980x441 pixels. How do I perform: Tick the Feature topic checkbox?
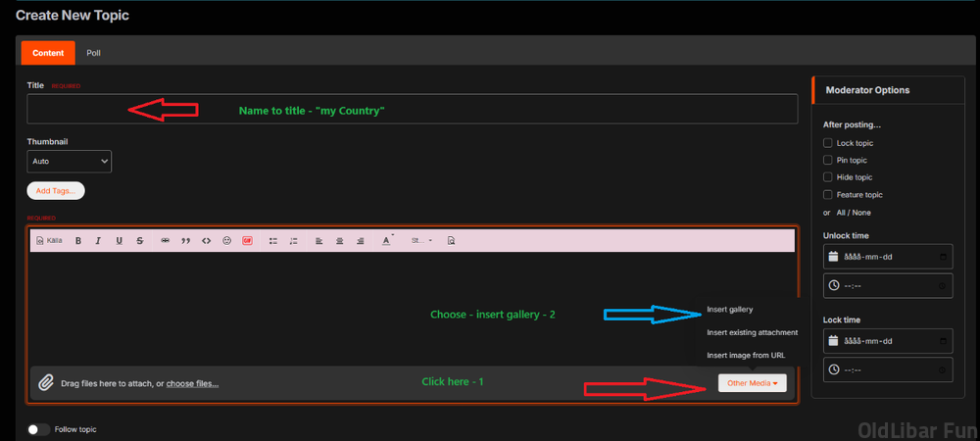(828, 195)
